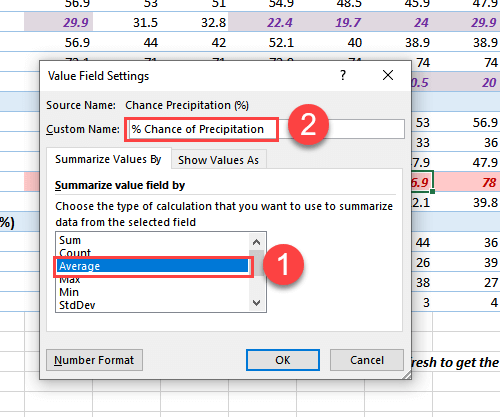Click the list scroll down arrow
Image resolution: width=500 pixels, height=417 pixels.
[x=256, y=303]
